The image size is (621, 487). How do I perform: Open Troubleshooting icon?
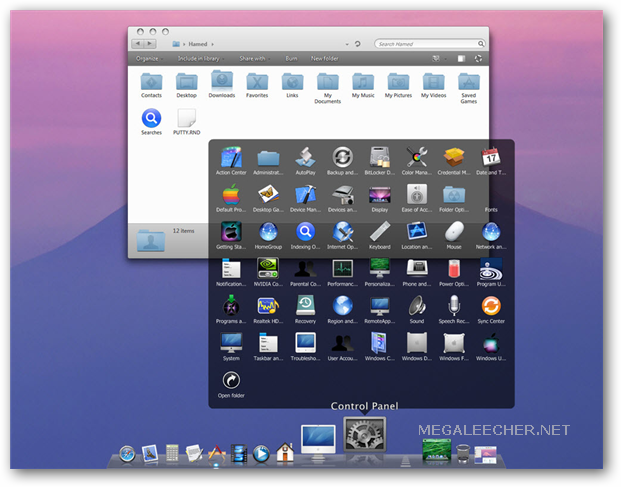pos(305,343)
